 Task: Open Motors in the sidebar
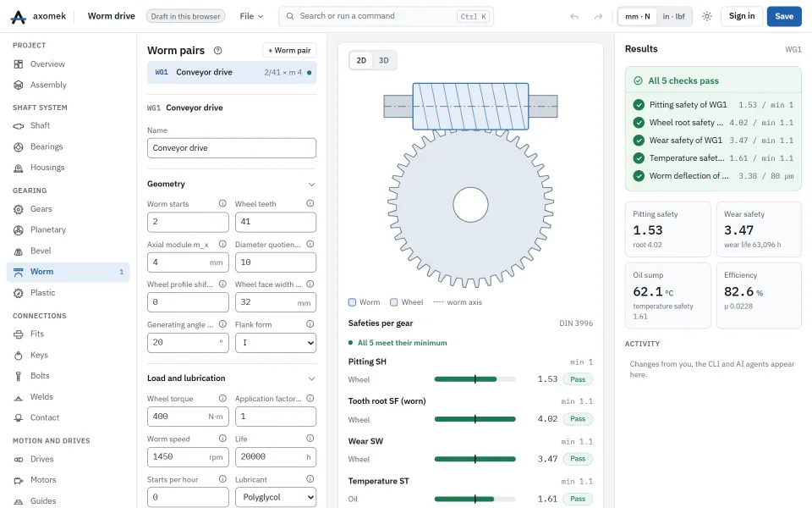(x=68, y=480)
